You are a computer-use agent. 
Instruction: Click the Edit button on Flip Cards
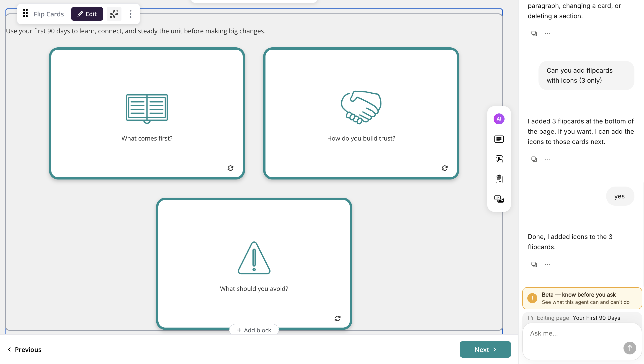click(87, 14)
